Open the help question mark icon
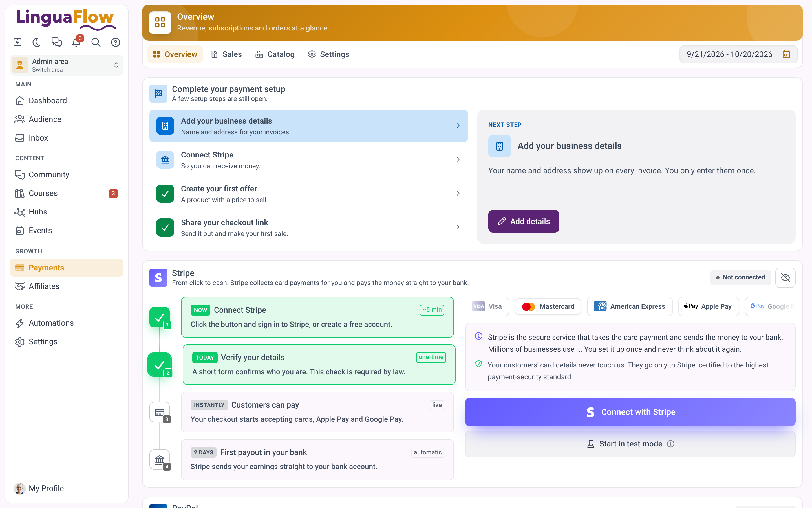 pyautogui.click(x=115, y=42)
